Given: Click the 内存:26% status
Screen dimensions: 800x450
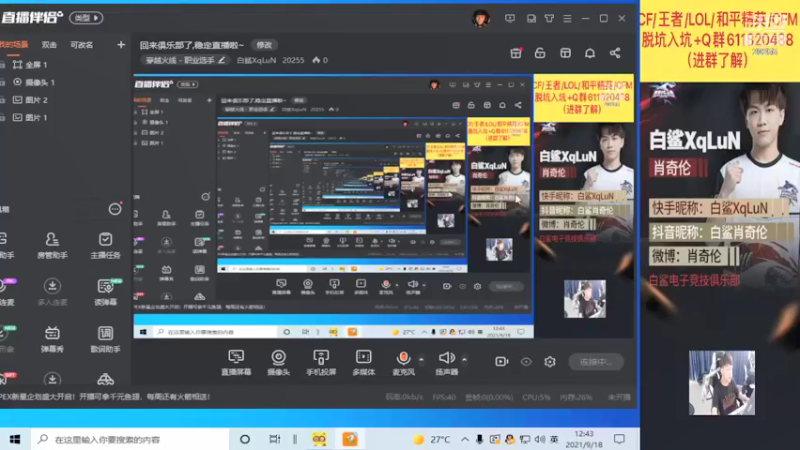Looking at the screenshot, I should (x=576, y=396).
